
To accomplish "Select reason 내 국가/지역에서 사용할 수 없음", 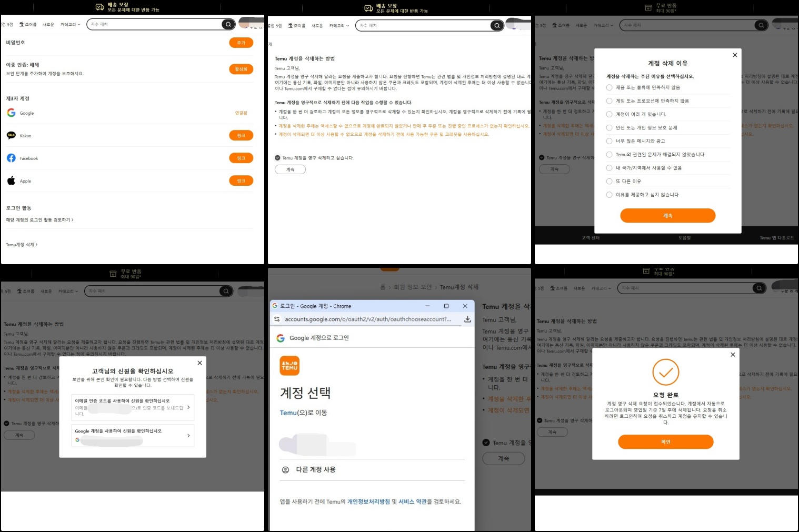I will tap(610, 168).
